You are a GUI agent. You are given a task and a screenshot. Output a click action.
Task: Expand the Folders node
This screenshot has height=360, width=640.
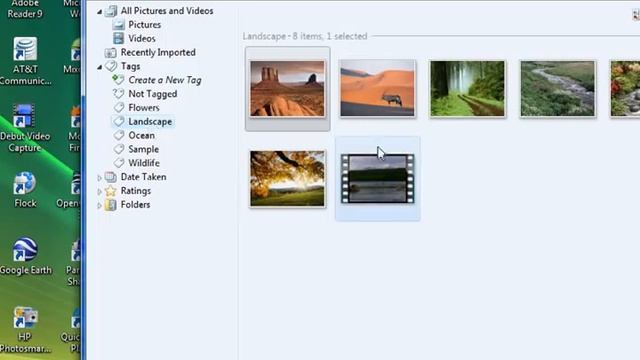[x=99, y=205]
